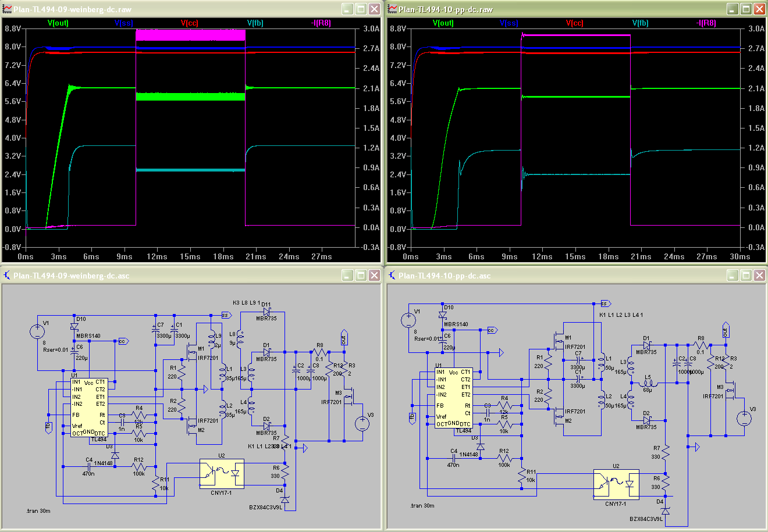The image size is (768, 532).
Task: Select -I(R8) trace label in pp-dc.raw plot
Action: [x=706, y=23]
